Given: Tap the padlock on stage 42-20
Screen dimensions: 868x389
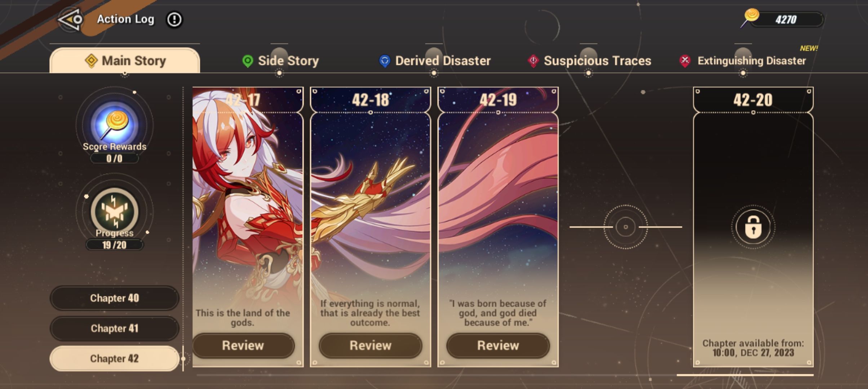Looking at the screenshot, I should (x=753, y=227).
